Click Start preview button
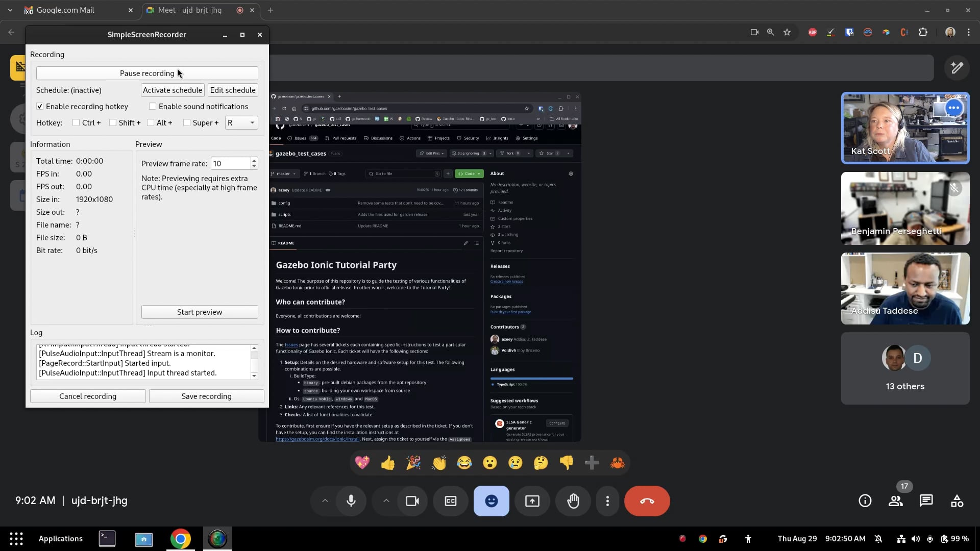The height and width of the screenshot is (551, 980). pyautogui.click(x=200, y=312)
